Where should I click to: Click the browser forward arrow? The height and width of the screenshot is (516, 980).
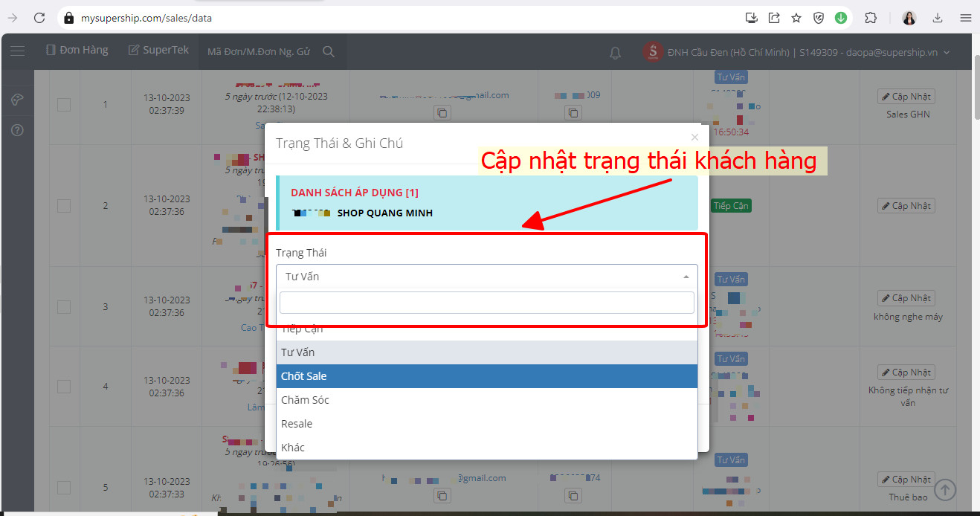tap(13, 18)
